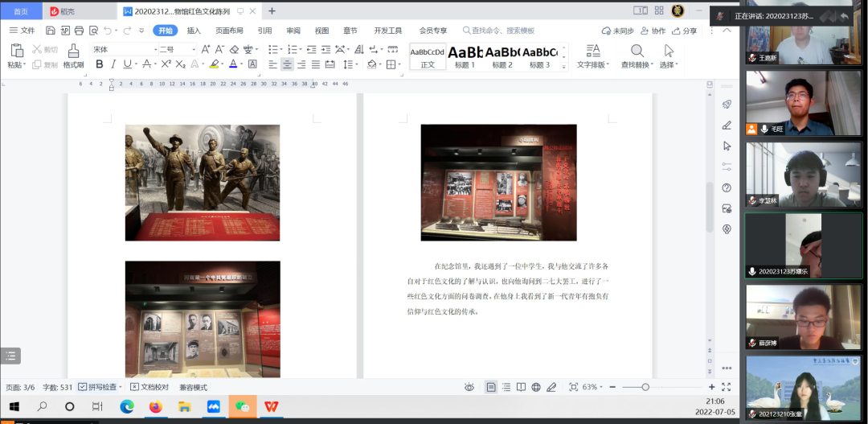Click the Print icon in quick access toolbar
The height and width of the screenshot is (424, 868).
click(x=79, y=31)
